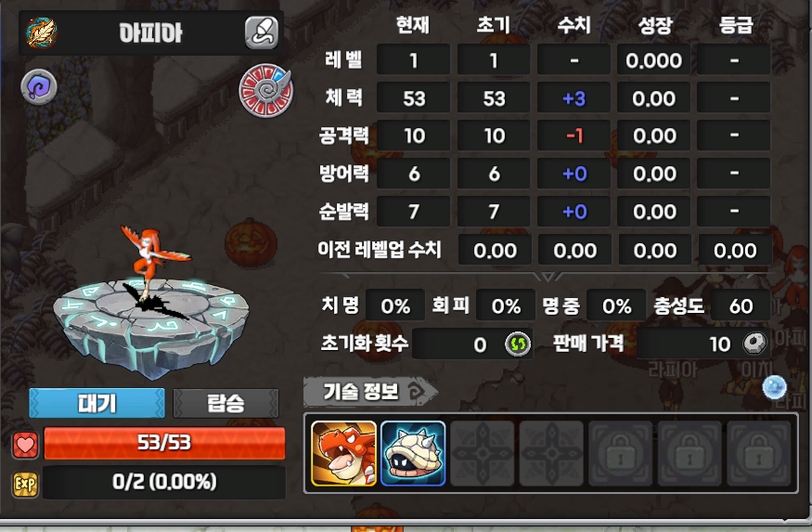The image size is (812, 532).
Task: Click the green reset arrows icon beside 초기화 횟수
Action: click(518, 344)
